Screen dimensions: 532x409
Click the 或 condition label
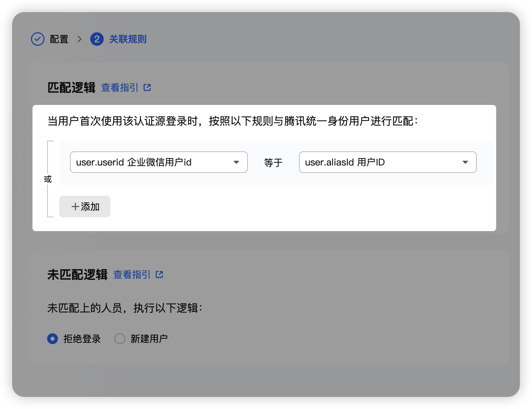(x=48, y=179)
